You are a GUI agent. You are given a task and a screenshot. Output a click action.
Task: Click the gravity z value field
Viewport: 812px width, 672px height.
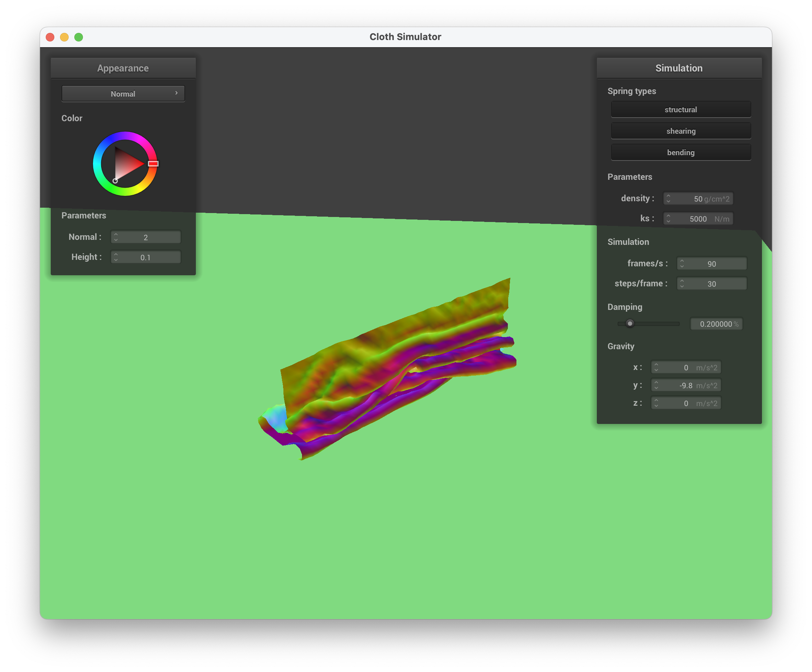coord(686,403)
